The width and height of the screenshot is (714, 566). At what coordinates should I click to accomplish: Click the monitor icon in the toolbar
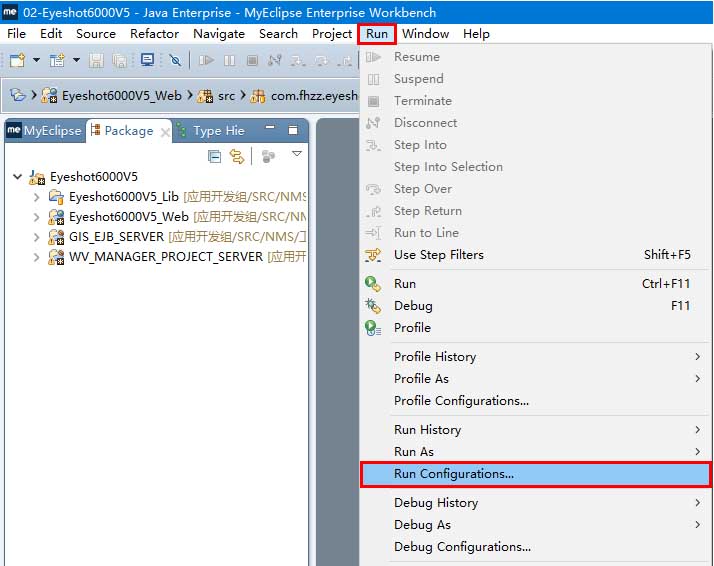tap(147, 60)
